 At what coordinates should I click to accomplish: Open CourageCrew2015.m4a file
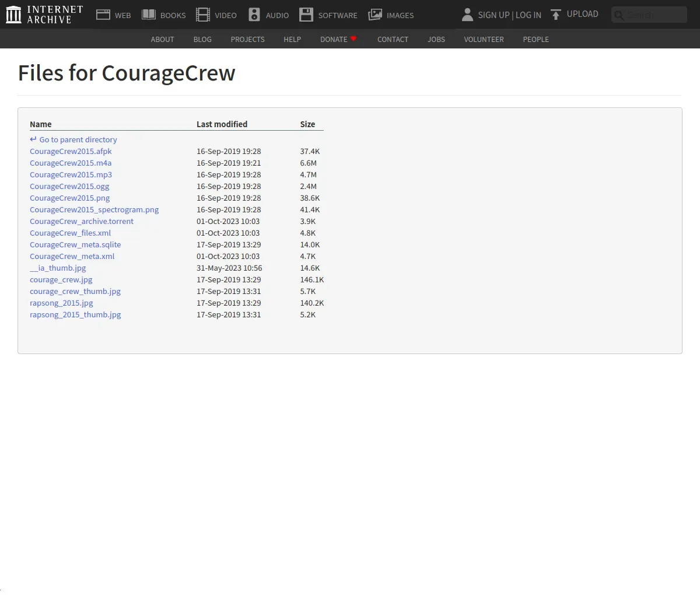(71, 163)
